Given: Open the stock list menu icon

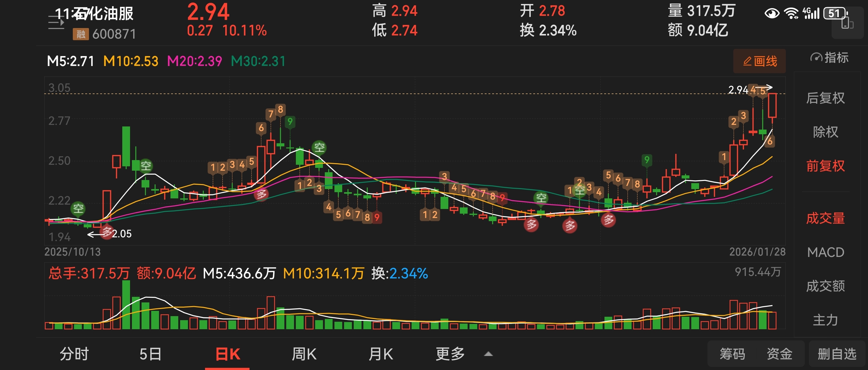Looking at the screenshot, I should pyautogui.click(x=56, y=23).
